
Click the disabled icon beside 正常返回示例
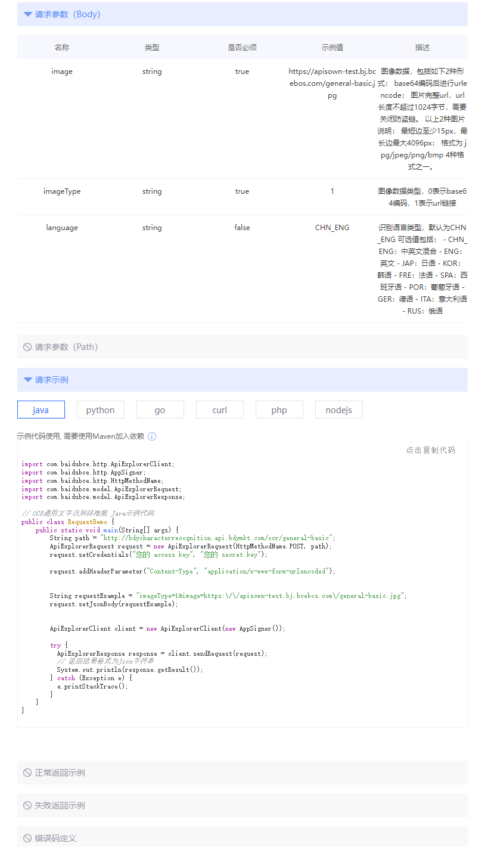click(27, 773)
